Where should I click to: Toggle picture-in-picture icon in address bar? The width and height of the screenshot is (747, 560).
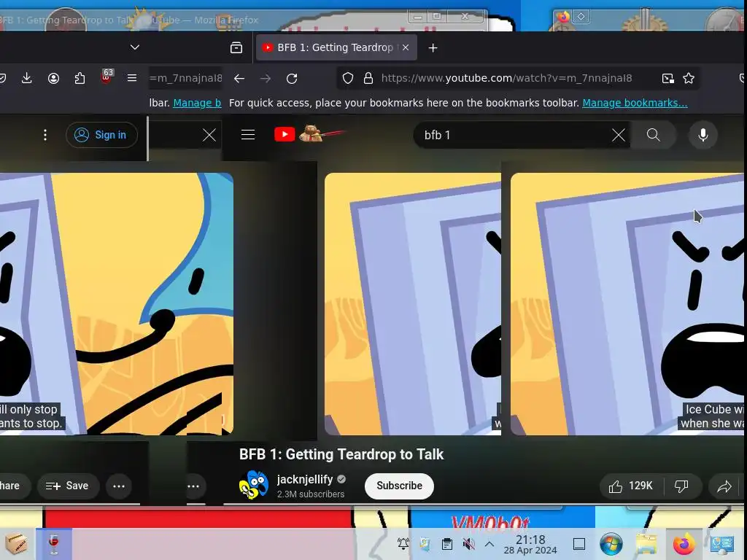click(x=668, y=78)
